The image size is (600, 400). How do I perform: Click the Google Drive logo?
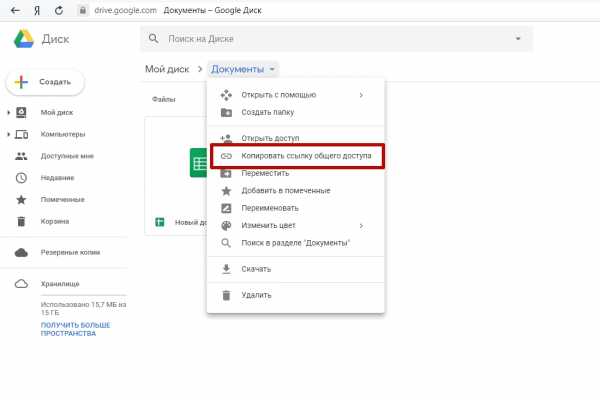[24, 39]
